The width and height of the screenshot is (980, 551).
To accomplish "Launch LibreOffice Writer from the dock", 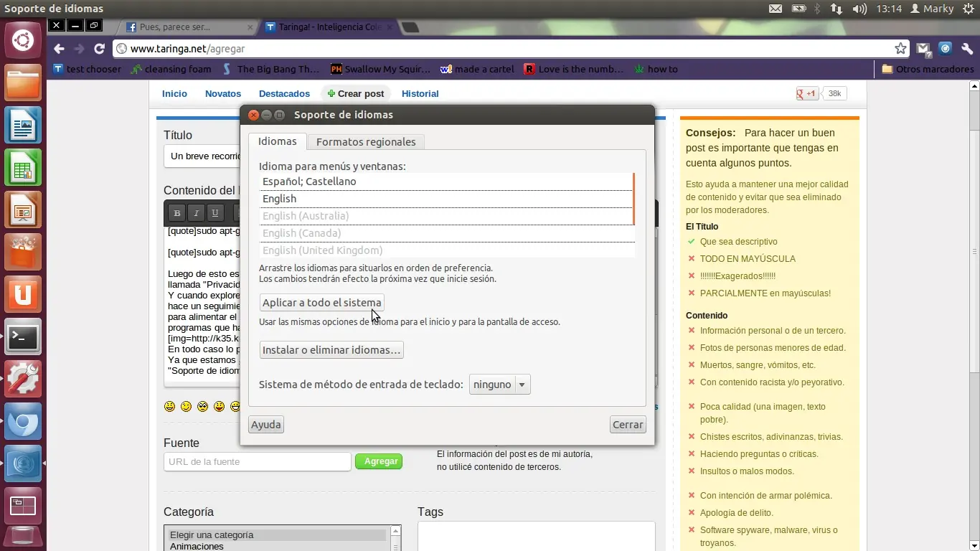I will pyautogui.click(x=23, y=126).
